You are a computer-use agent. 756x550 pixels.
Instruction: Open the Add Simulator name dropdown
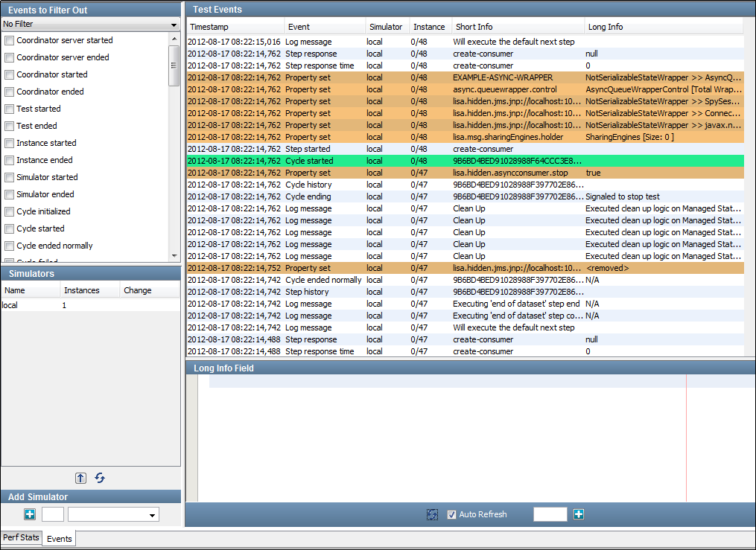[113, 514]
